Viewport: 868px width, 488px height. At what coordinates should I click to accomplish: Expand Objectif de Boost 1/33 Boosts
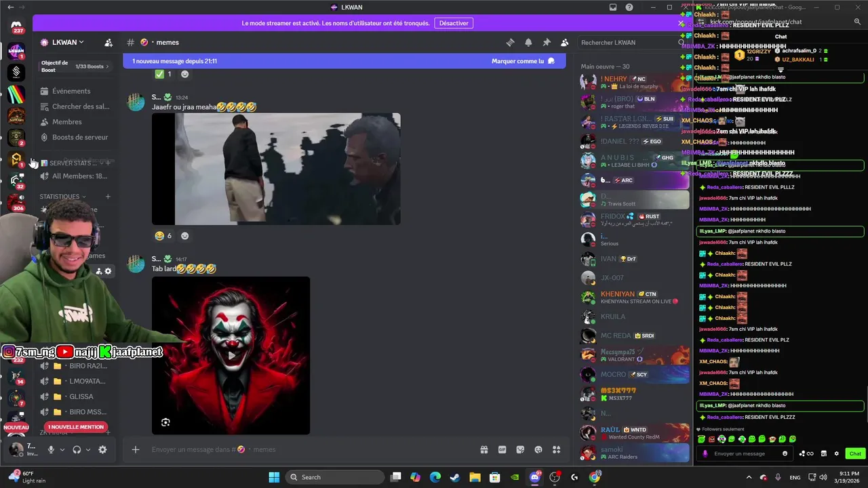pos(75,66)
